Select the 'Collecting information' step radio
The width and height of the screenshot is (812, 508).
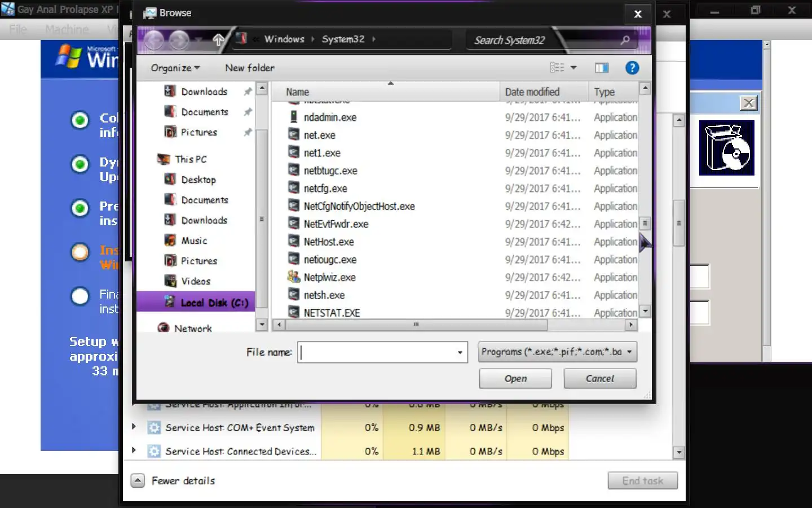[80, 120]
